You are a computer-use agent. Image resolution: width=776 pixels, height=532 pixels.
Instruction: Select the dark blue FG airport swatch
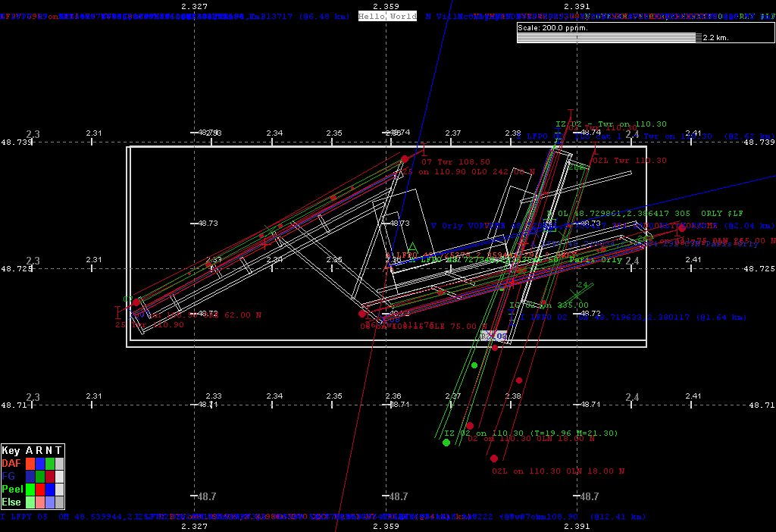point(30,476)
